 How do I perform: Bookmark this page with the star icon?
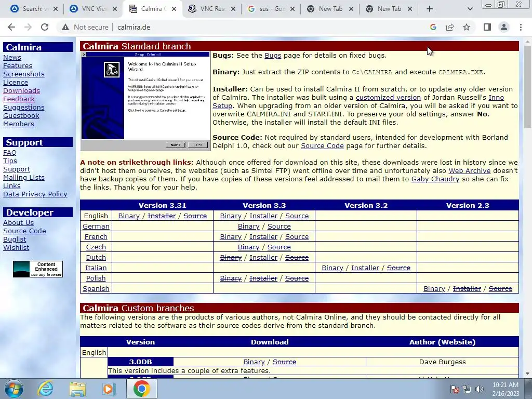click(x=467, y=27)
